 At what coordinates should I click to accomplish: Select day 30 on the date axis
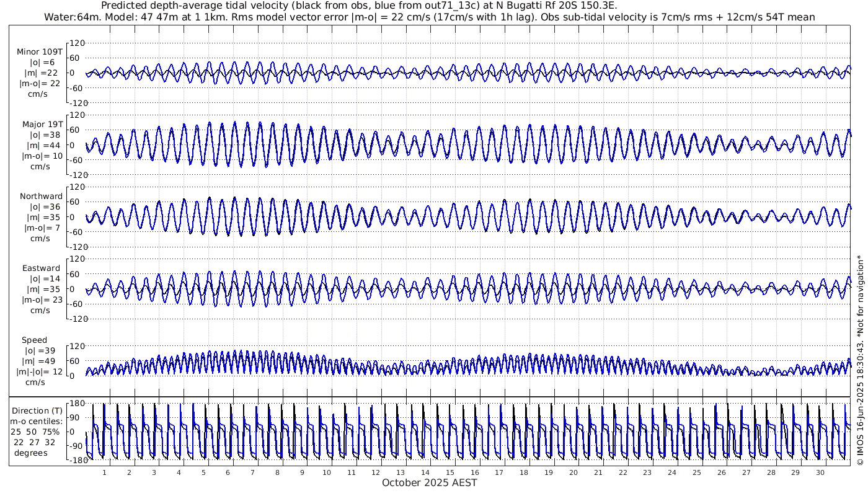click(820, 472)
